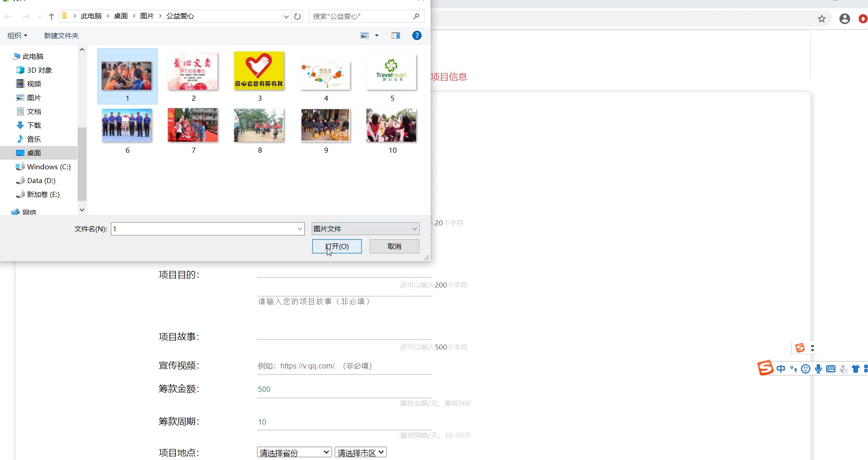This screenshot has height=460, width=868.
Task: Select image thumbnail 10
Action: coord(392,125)
